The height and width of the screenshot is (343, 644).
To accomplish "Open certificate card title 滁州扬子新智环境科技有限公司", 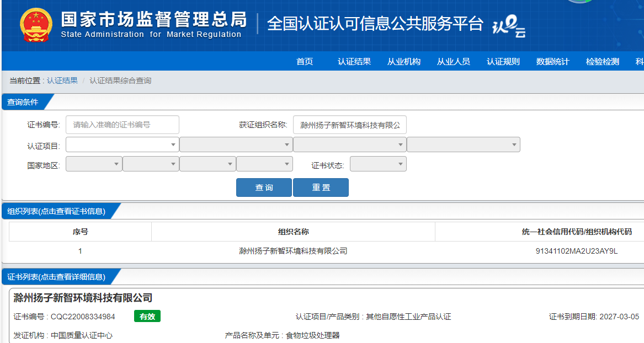I will point(83,297).
